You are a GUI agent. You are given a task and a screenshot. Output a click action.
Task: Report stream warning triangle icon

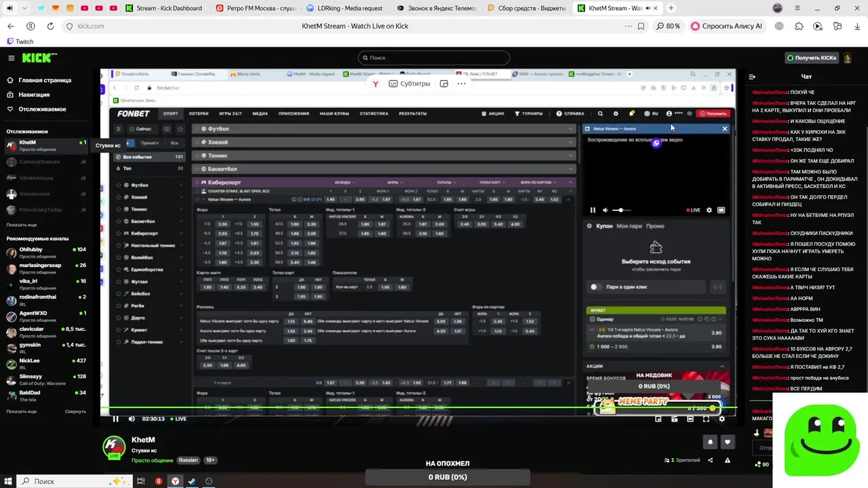point(728,460)
